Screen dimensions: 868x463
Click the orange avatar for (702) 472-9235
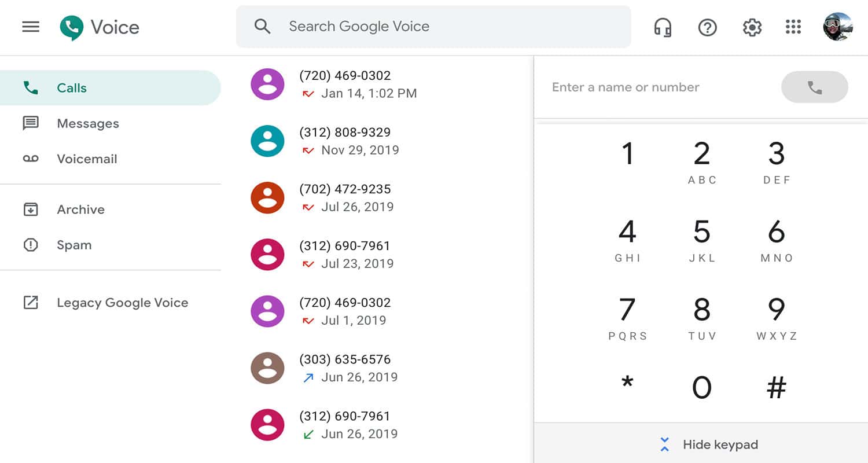click(267, 198)
